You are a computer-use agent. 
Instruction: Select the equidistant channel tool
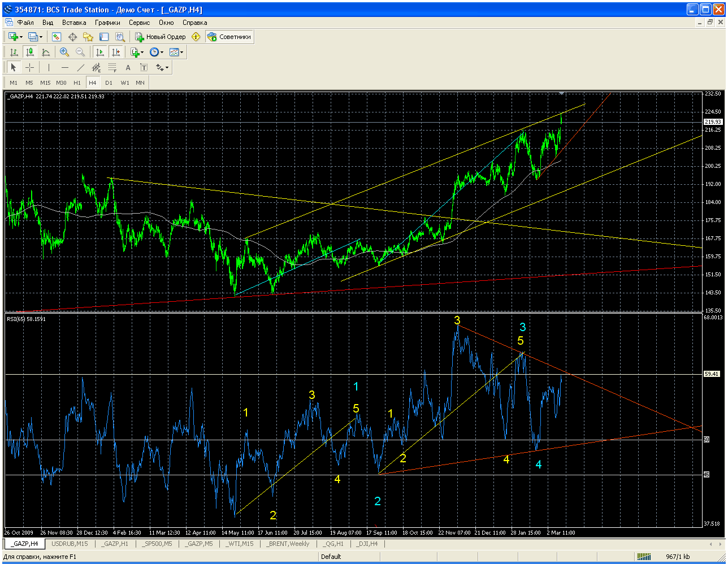pyautogui.click(x=96, y=67)
